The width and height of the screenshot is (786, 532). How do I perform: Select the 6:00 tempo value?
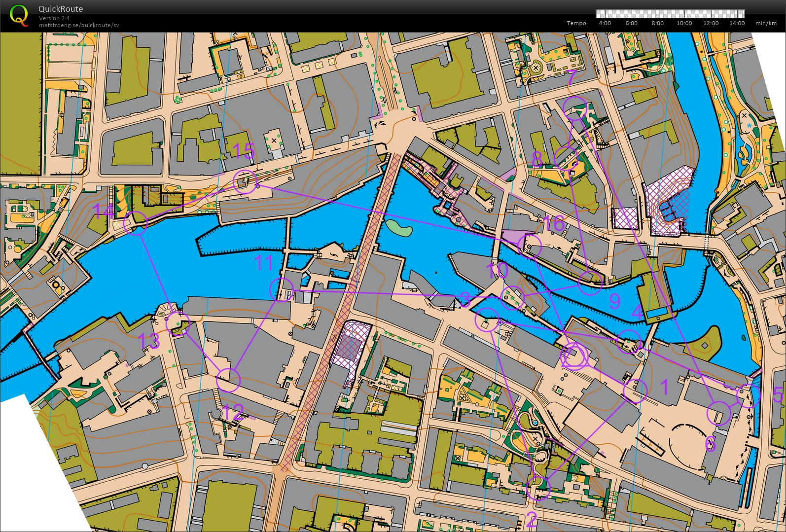pos(631,23)
